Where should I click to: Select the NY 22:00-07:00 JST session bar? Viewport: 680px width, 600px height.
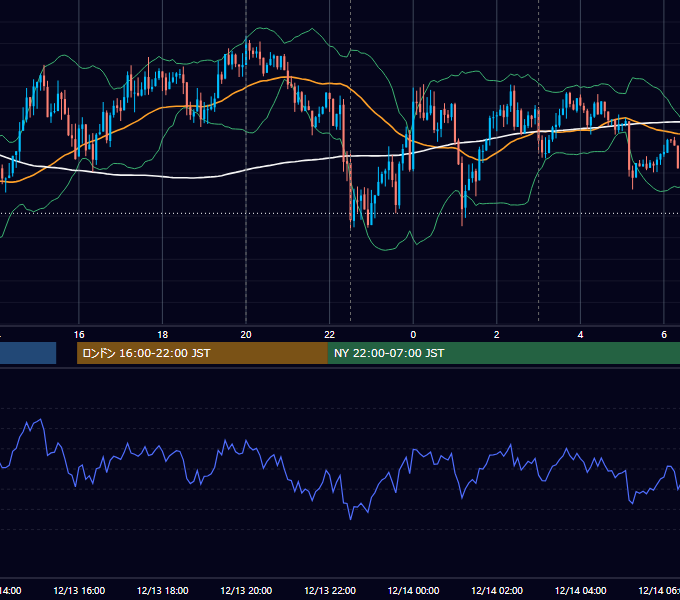pyautogui.click(x=503, y=353)
